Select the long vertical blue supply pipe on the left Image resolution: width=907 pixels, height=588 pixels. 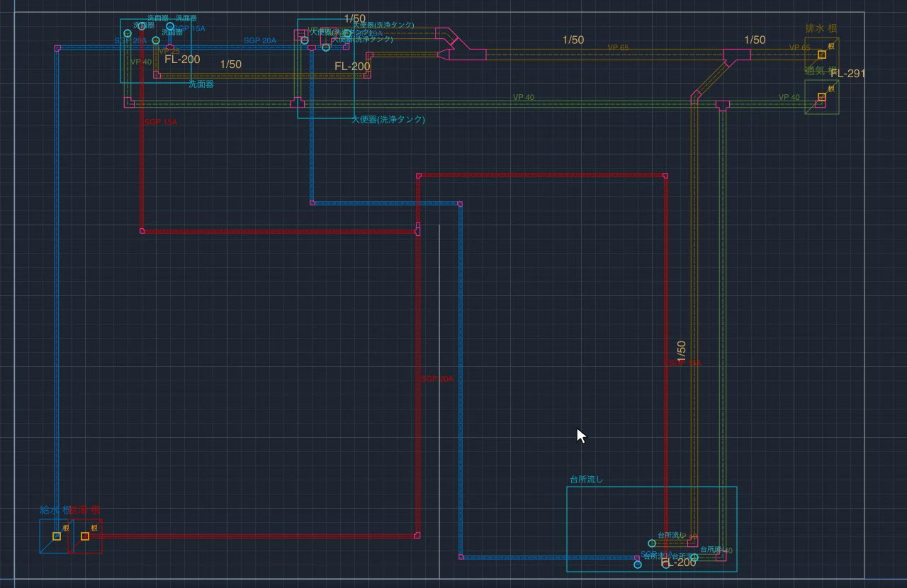[57, 290]
